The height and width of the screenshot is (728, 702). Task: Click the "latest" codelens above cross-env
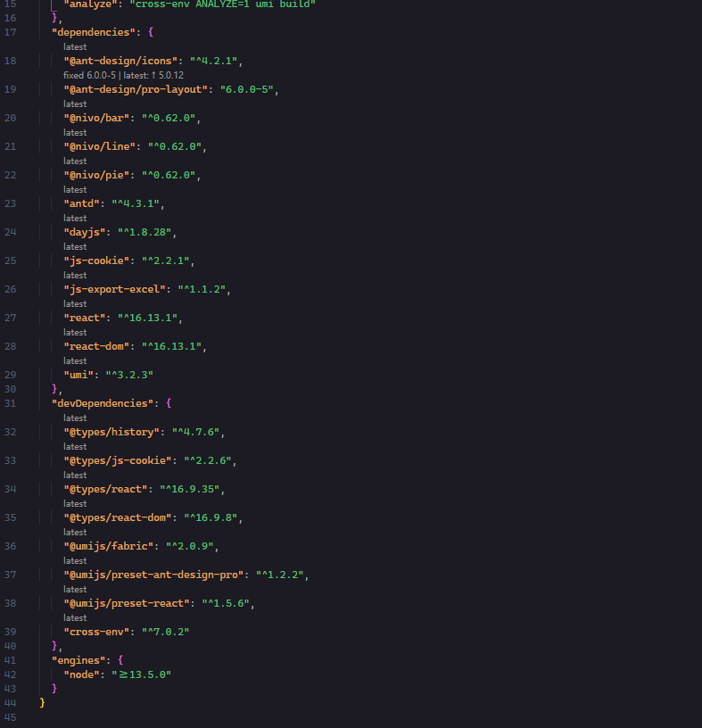point(75,617)
